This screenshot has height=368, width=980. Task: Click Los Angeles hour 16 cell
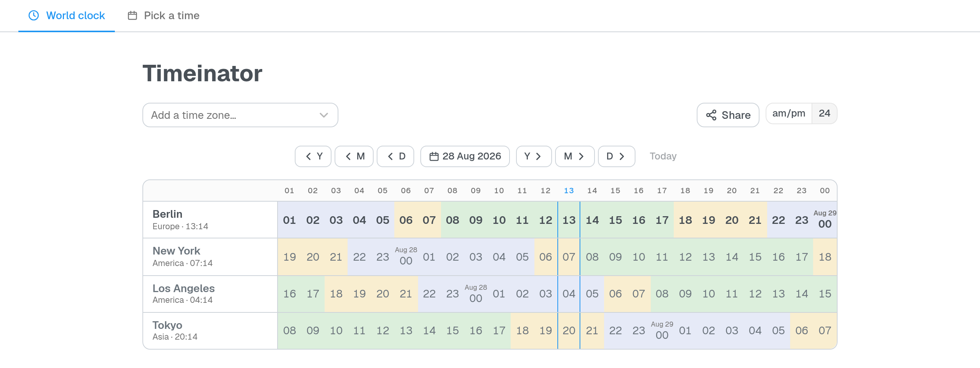coord(289,294)
